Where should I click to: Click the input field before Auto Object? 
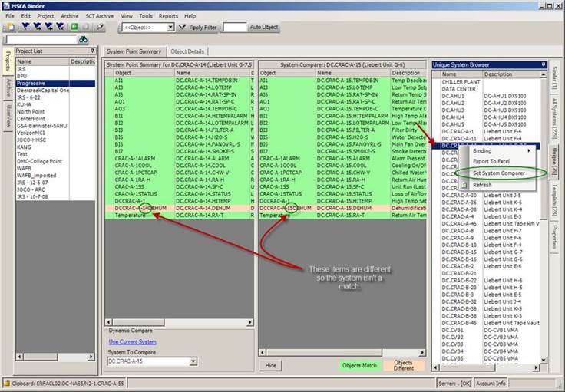(x=235, y=27)
